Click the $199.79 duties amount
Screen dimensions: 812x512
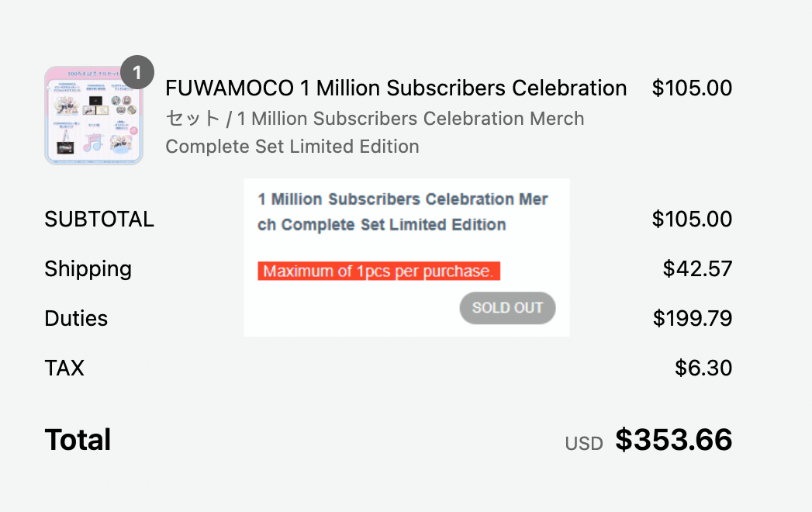[x=692, y=319]
